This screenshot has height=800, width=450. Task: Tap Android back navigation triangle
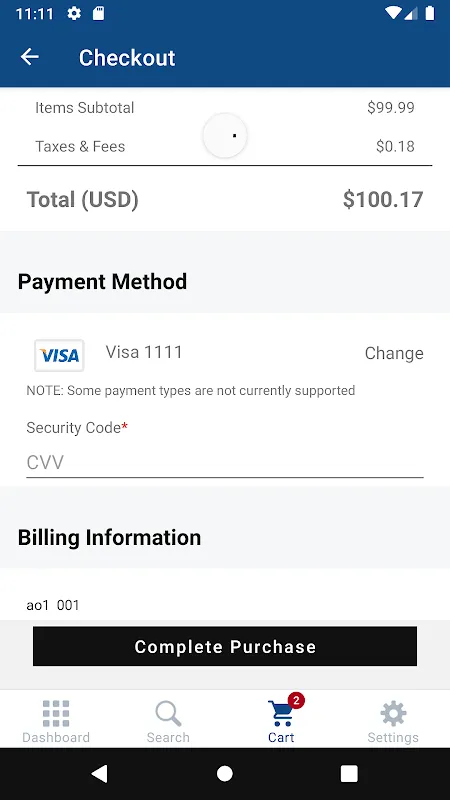pyautogui.click(x=99, y=773)
